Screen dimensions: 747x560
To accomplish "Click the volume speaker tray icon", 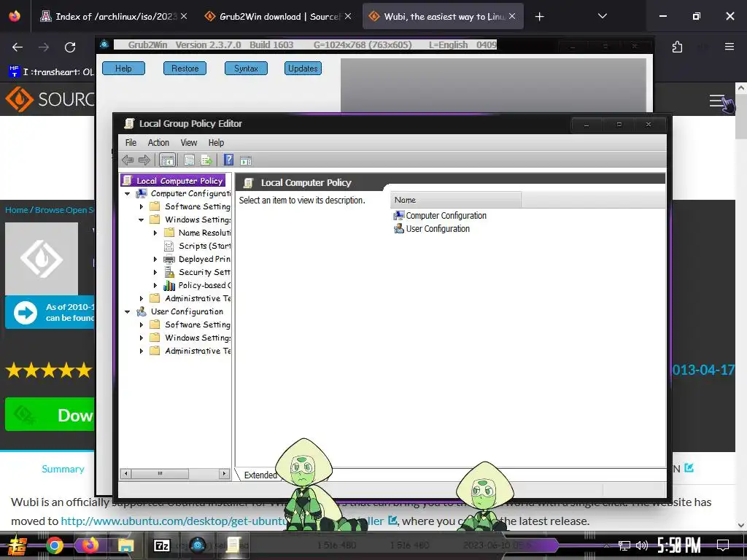I will 641,545.
